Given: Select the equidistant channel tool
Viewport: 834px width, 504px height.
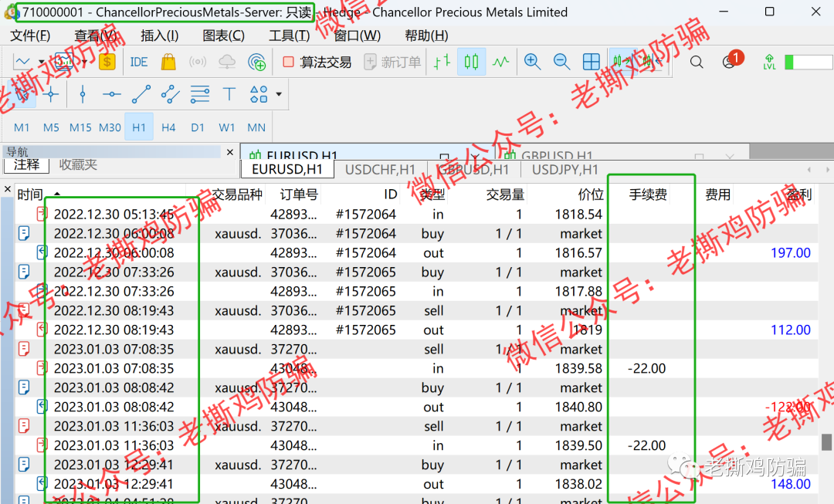Looking at the screenshot, I should pyautogui.click(x=170, y=95).
